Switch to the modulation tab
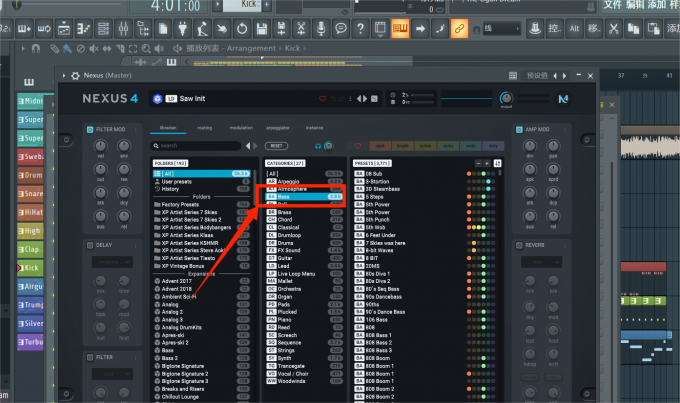 tap(241, 128)
